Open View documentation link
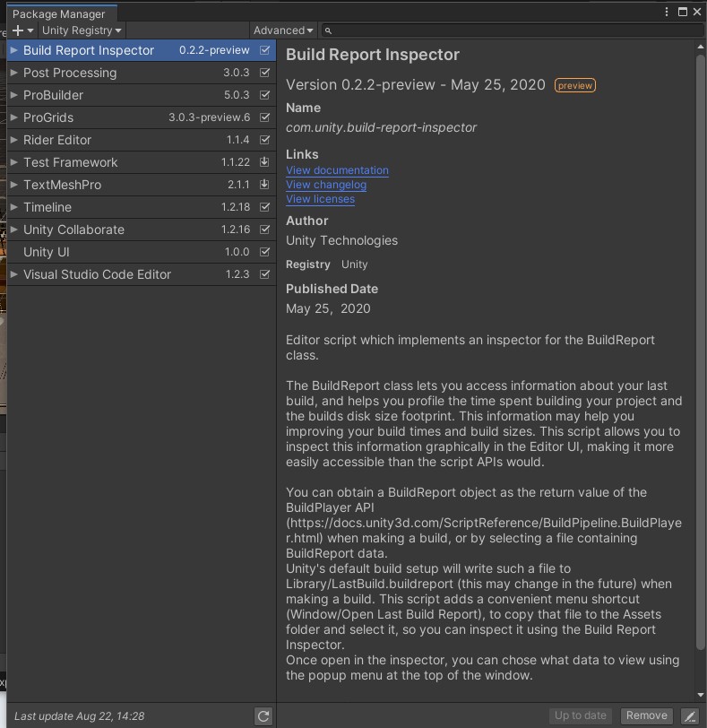The image size is (707, 728). [337, 170]
